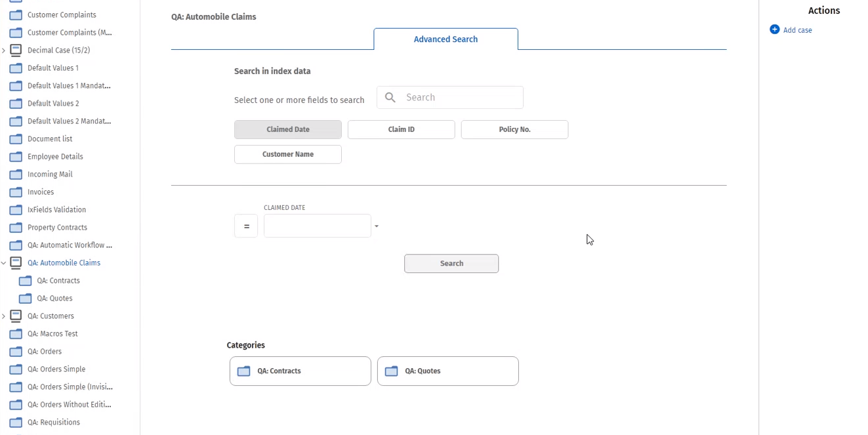Open QA: Contracts in the sidebar tree

58,281
